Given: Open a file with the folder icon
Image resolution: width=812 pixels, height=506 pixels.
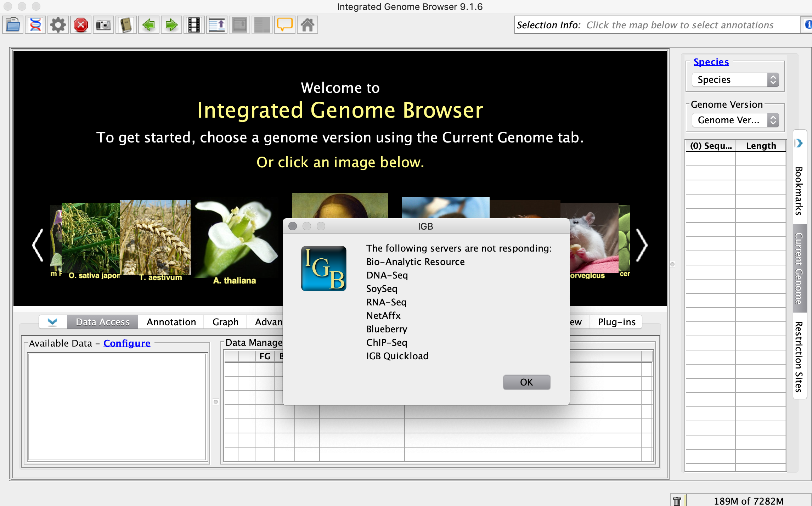Looking at the screenshot, I should [13, 25].
